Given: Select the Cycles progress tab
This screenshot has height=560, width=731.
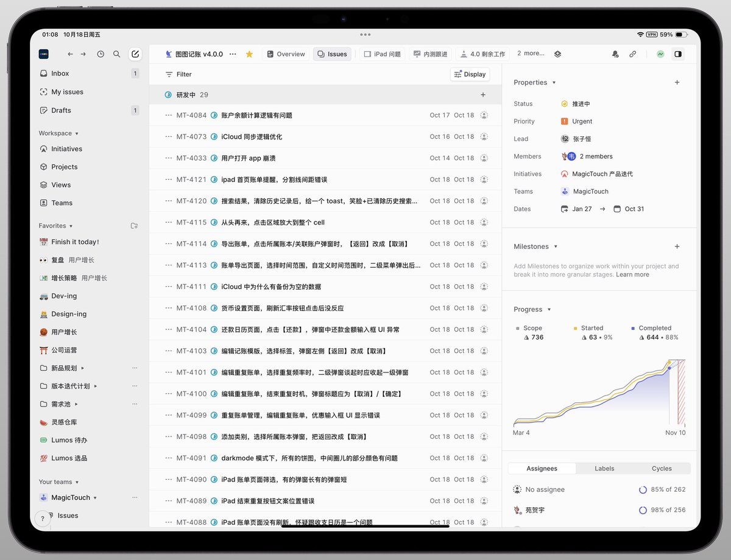Looking at the screenshot, I should tap(662, 468).
